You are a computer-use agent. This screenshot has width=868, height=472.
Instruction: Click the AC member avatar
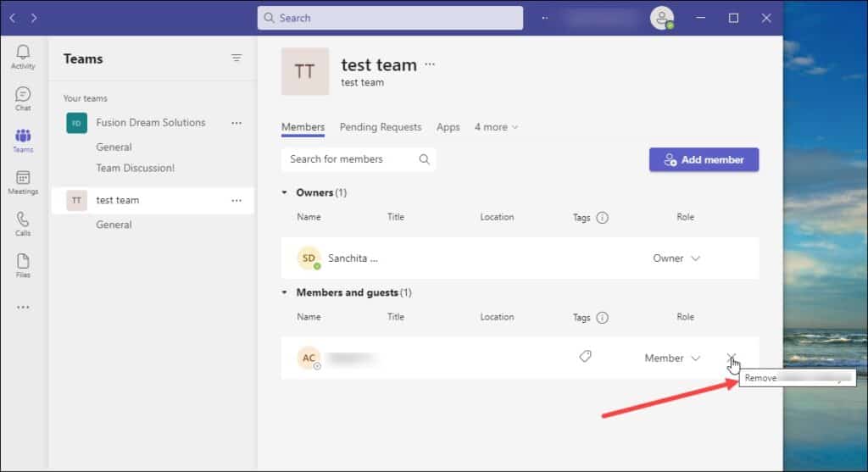pyautogui.click(x=309, y=358)
